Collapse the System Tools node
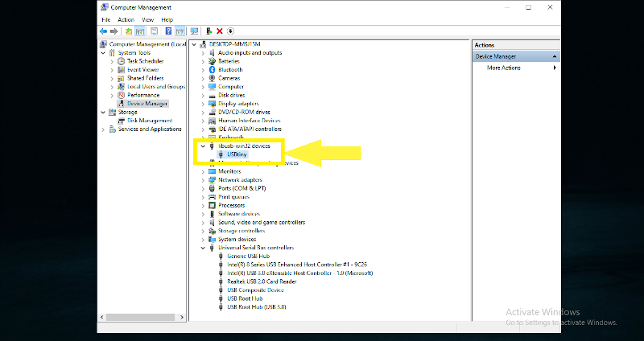 (103, 53)
